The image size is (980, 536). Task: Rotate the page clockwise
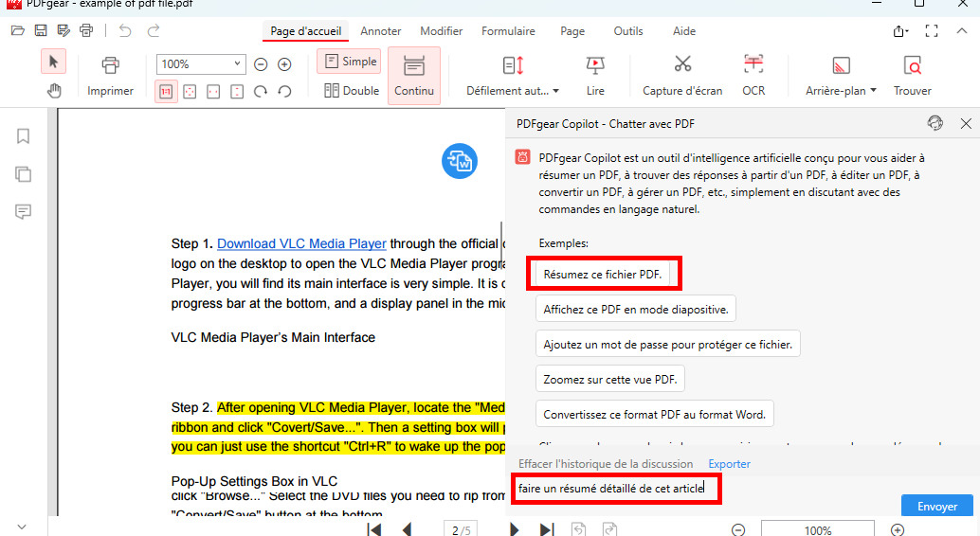[261, 91]
